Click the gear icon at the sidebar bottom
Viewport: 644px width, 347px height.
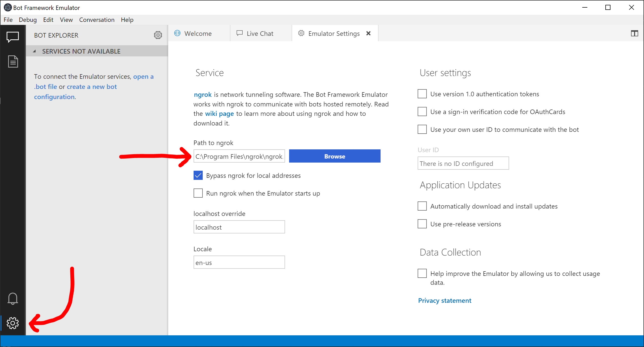13,323
